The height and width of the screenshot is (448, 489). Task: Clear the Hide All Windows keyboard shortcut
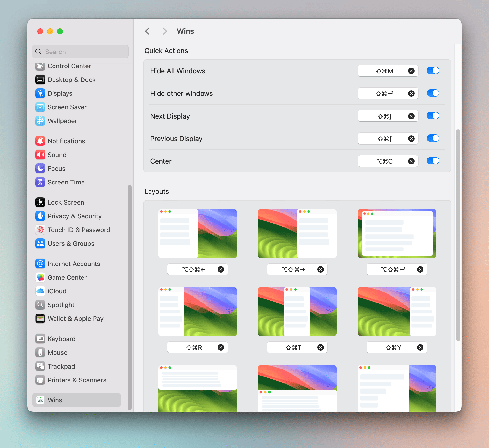click(412, 71)
